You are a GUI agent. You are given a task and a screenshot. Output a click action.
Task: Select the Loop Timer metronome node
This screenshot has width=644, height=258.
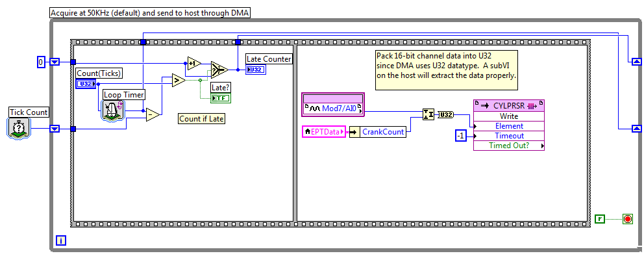click(x=112, y=111)
